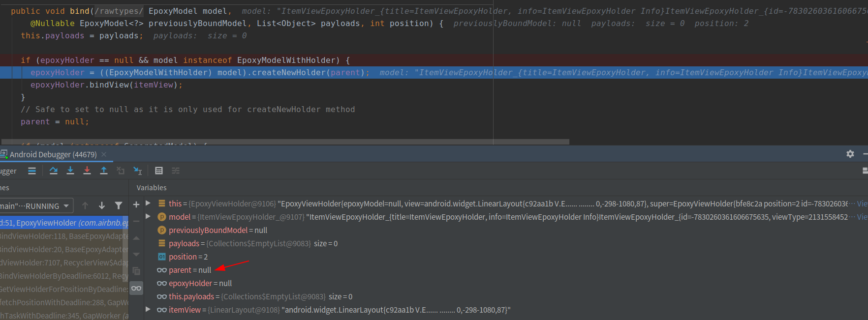This screenshot has width=868, height=320.
Task: Click the Step Into debugger icon
Action: 70,171
